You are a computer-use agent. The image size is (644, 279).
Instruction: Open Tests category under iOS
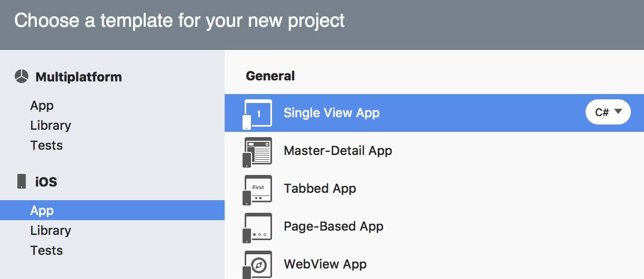(46, 251)
